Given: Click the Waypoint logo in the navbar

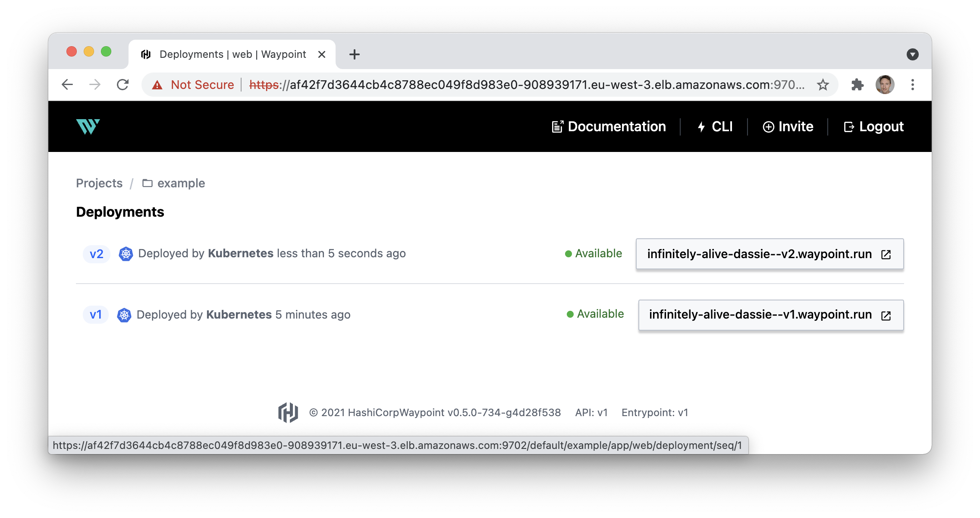Looking at the screenshot, I should tap(88, 126).
